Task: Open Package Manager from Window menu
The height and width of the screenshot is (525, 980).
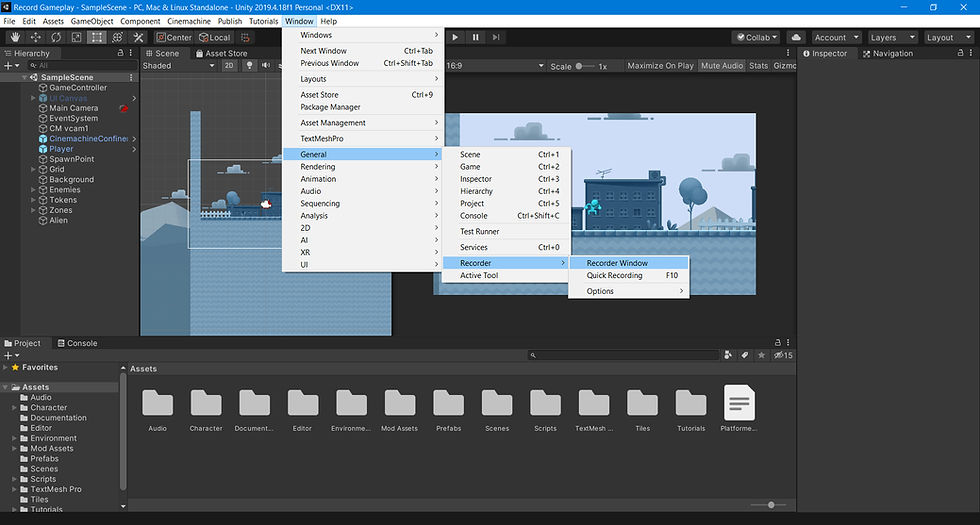Action: tap(362, 107)
